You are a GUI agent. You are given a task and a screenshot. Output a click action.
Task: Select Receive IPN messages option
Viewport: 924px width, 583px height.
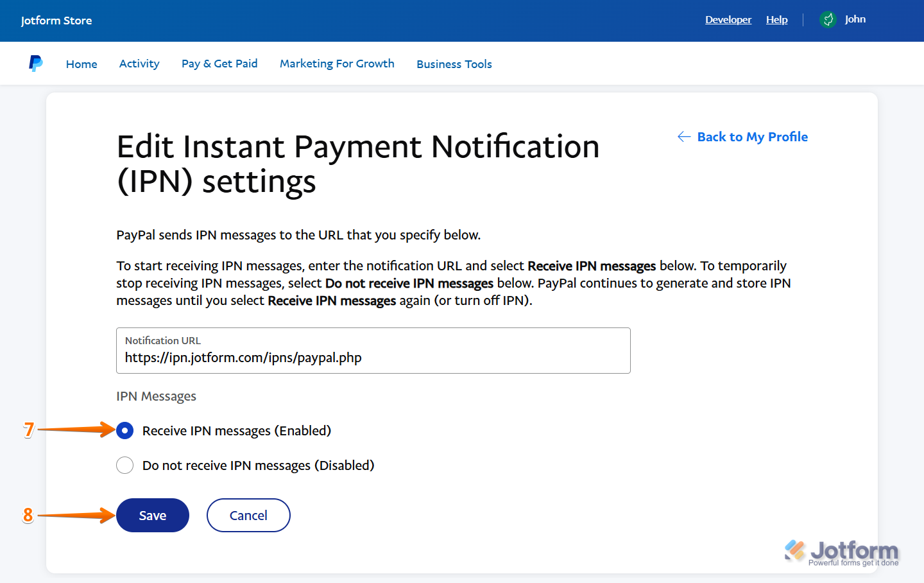click(x=124, y=430)
